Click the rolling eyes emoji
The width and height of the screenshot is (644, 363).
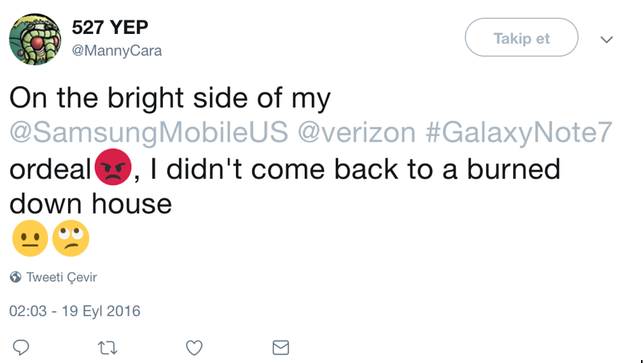pos(71,238)
